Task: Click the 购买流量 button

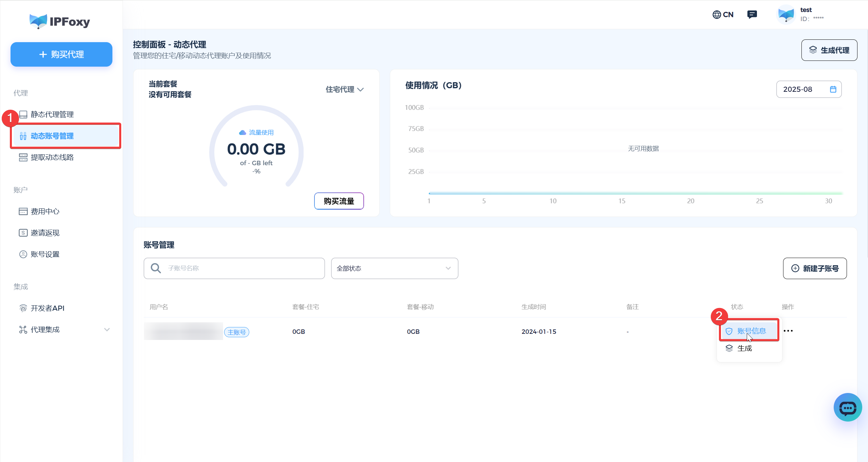Action: coord(339,201)
